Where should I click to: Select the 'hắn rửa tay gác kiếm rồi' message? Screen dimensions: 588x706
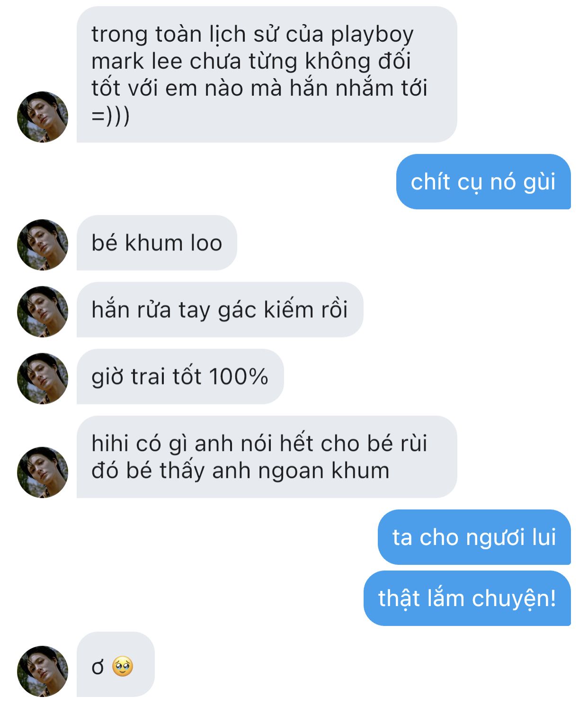coord(220,310)
